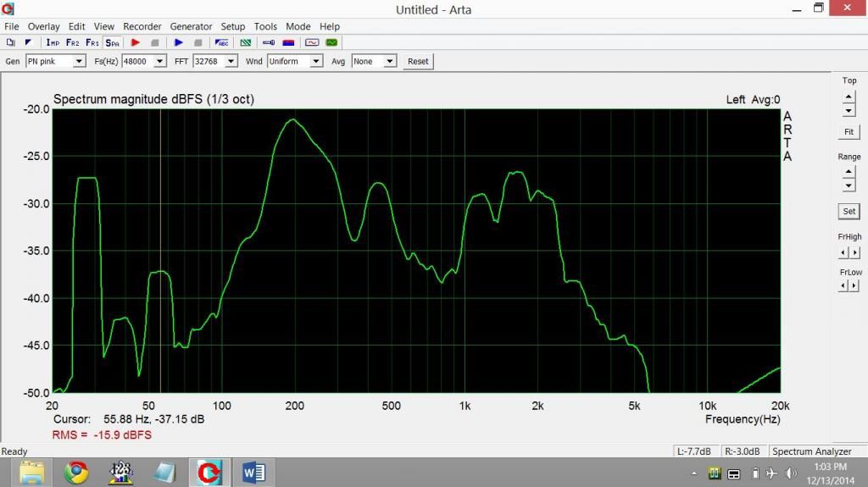Image resolution: width=868 pixels, height=487 pixels.
Task: Click the white waveform toolbar icon
Action: point(312,42)
